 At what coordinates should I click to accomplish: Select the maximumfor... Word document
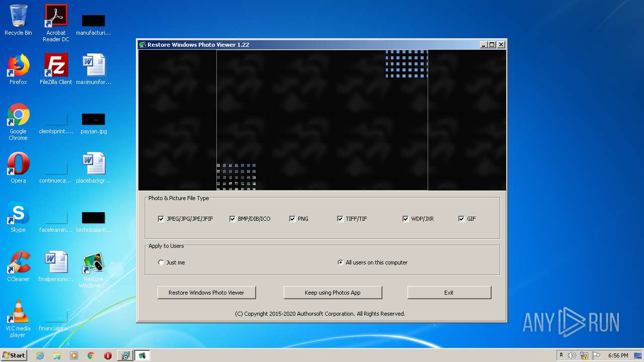tap(93, 69)
